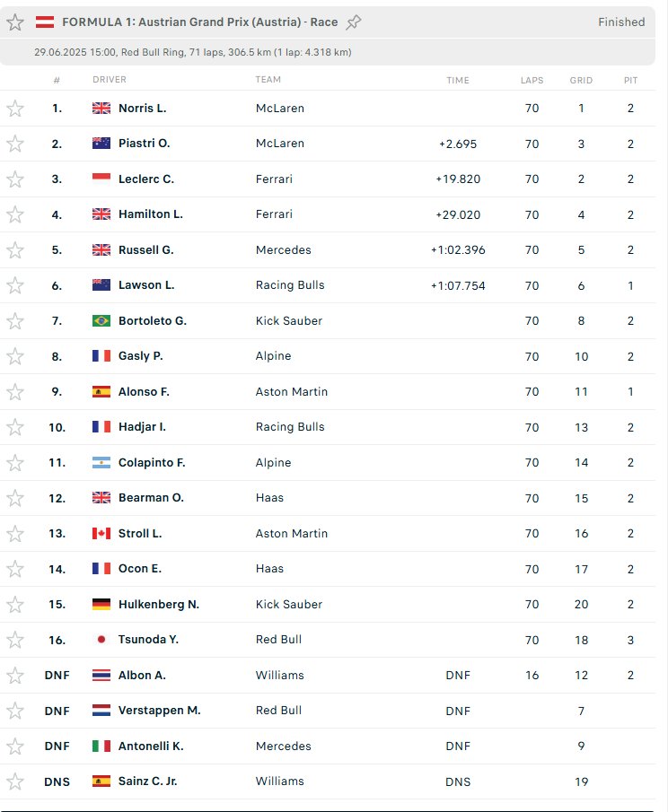Click star beside Sainz C. Jr.
This screenshot has height=812, width=668.
pyautogui.click(x=15, y=781)
